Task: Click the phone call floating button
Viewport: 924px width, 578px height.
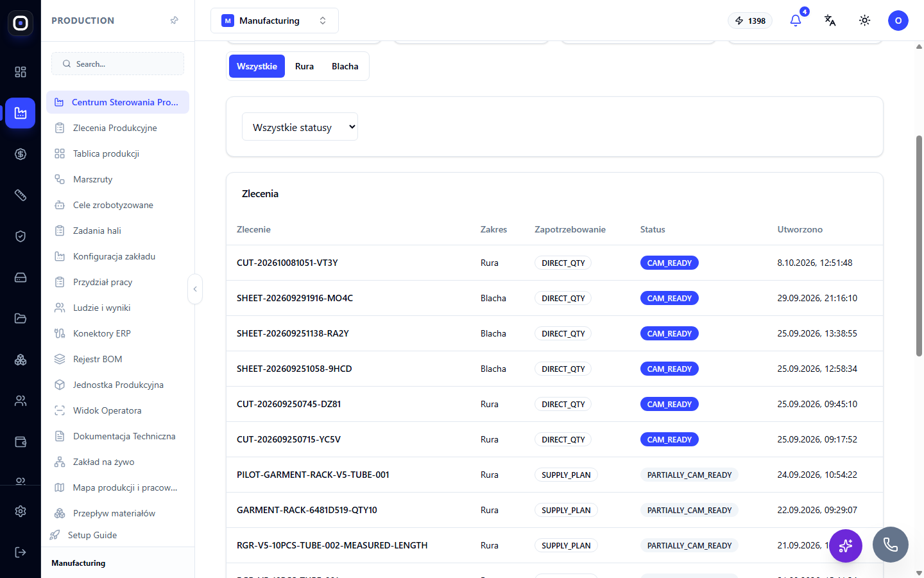Action: (x=891, y=545)
